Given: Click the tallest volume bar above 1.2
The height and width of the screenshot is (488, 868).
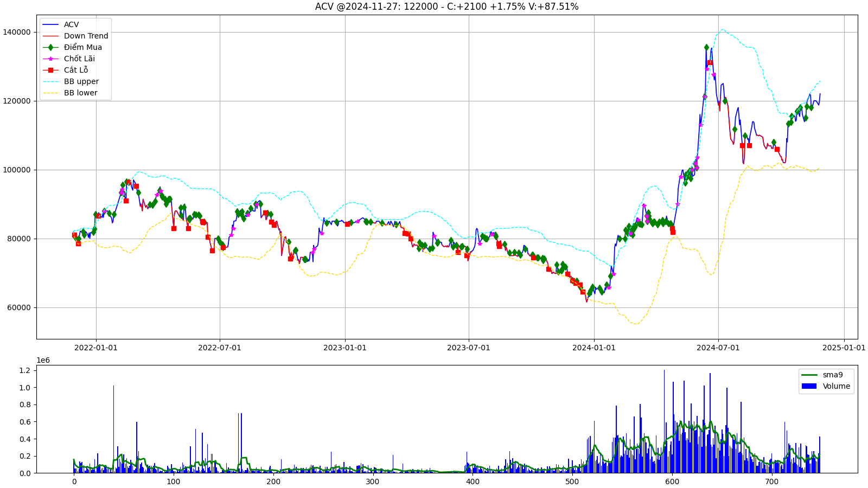Looking at the screenshot, I should click(664, 421).
